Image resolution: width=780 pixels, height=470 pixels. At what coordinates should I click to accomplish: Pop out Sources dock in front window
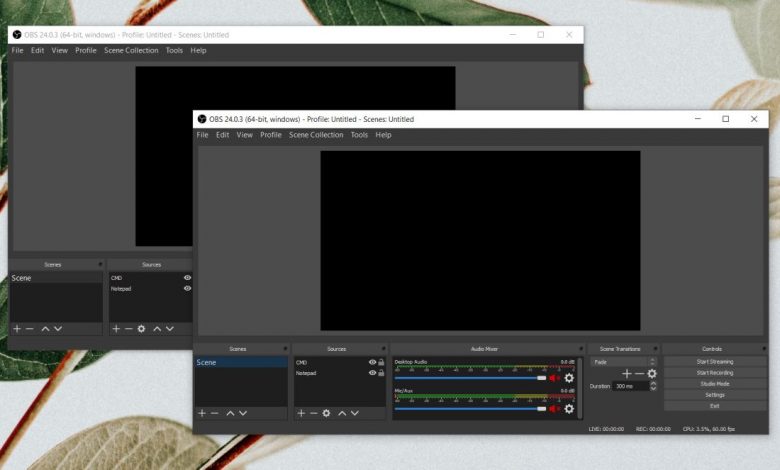click(383, 349)
